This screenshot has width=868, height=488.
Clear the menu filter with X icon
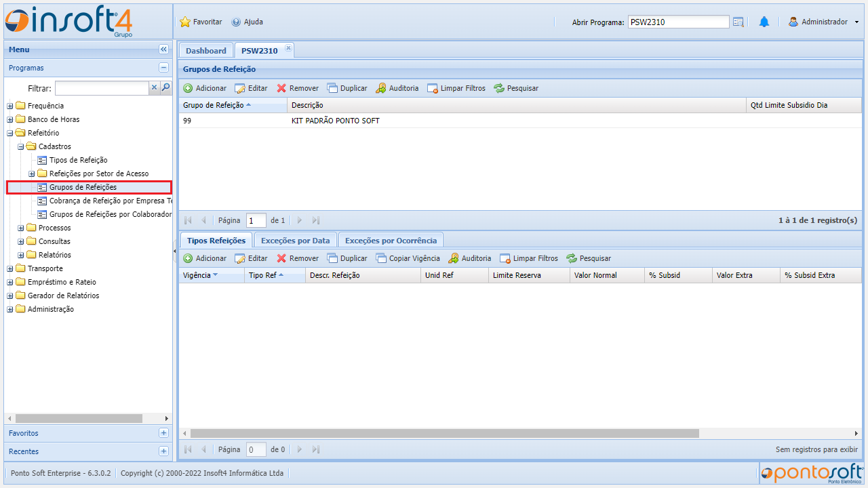pos(154,87)
